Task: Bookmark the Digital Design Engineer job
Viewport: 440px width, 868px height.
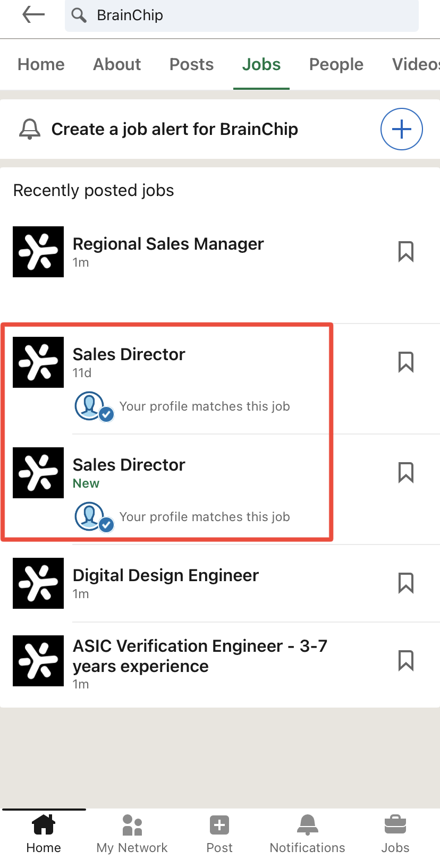Action: pyautogui.click(x=406, y=583)
